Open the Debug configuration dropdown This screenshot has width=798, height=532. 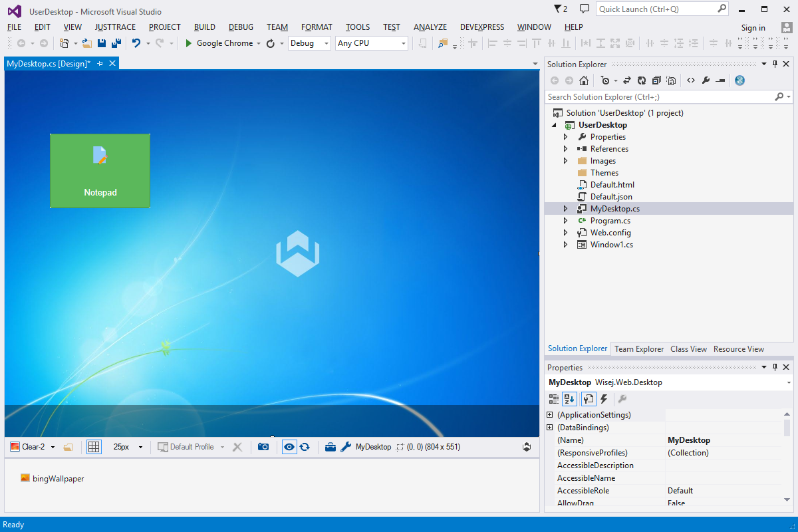(x=309, y=43)
